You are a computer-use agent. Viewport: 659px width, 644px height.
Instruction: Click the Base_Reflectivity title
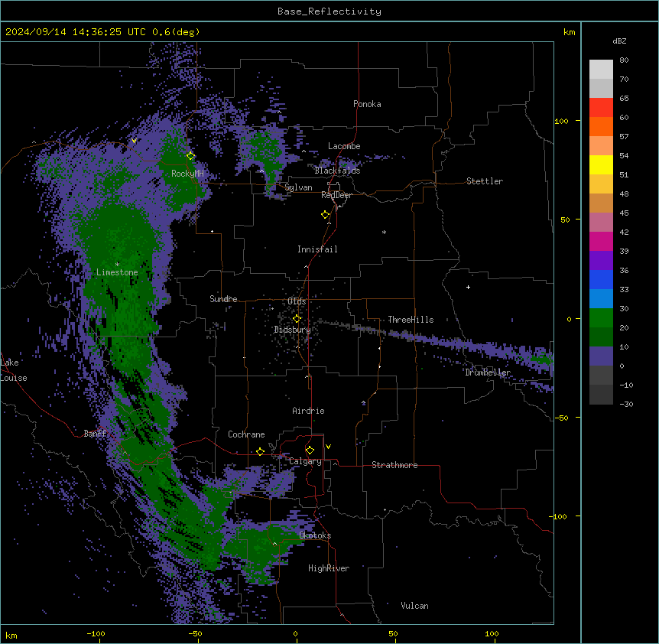[329, 11]
